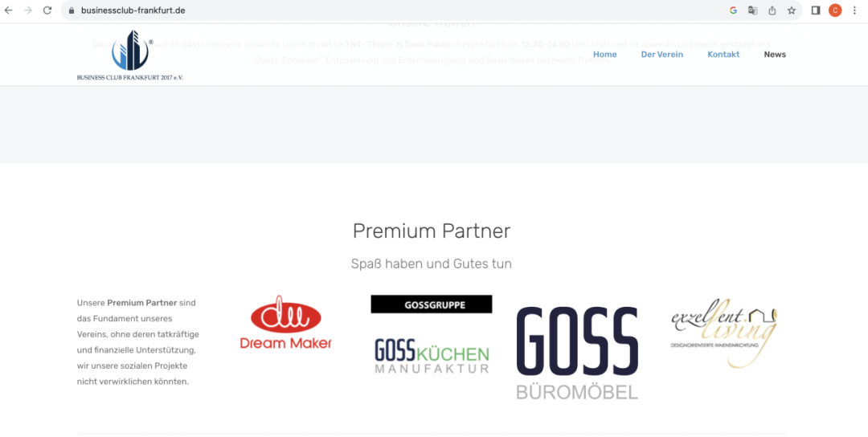This screenshot has height=437, width=868.
Task: Click the Goss Küchen Manufaktur logo
Action: (432, 356)
